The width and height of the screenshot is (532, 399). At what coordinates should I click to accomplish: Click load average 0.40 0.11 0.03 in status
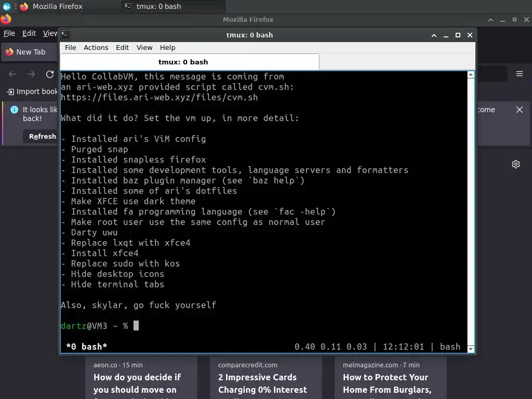pyautogui.click(x=331, y=347)
